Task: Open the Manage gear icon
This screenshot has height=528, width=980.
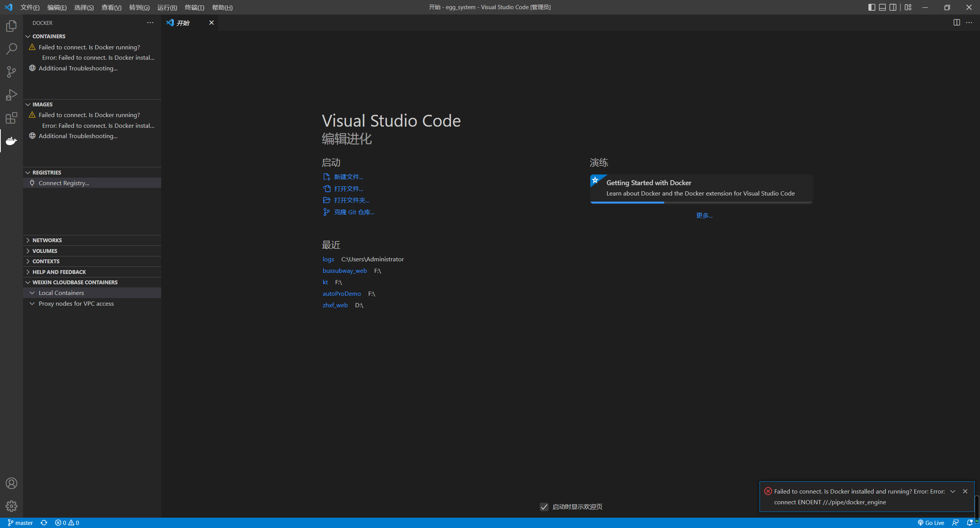Action: [11, 506]
